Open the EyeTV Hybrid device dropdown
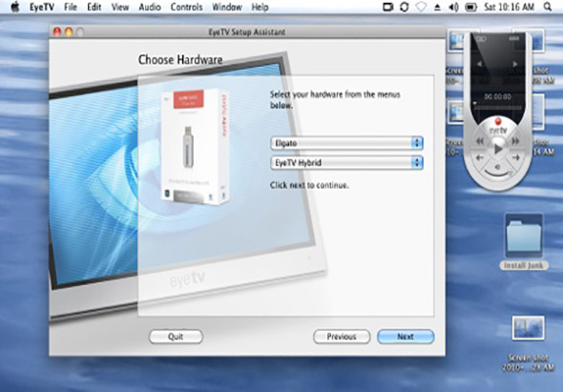Screen dimensions: 563x392 [x=346, y=162]
